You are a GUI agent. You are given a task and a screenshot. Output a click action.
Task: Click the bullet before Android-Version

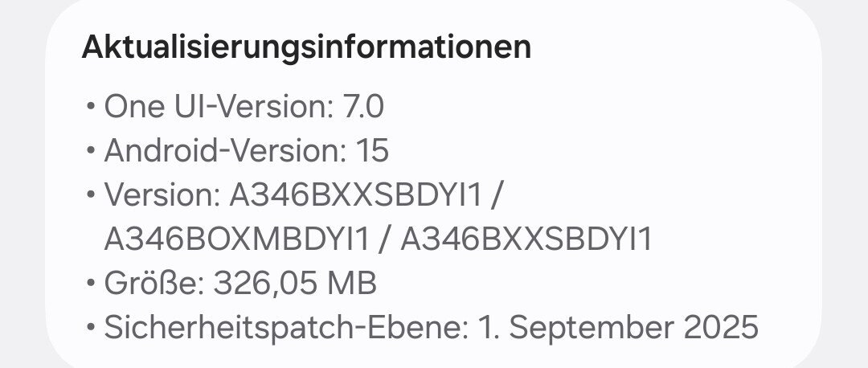(x=90, y=151)
